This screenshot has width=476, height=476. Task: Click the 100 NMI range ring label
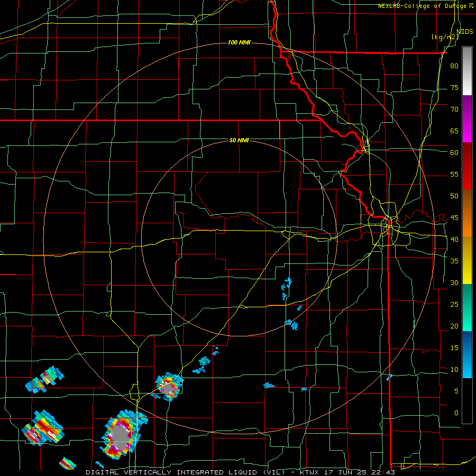click(x=239, y=42)
